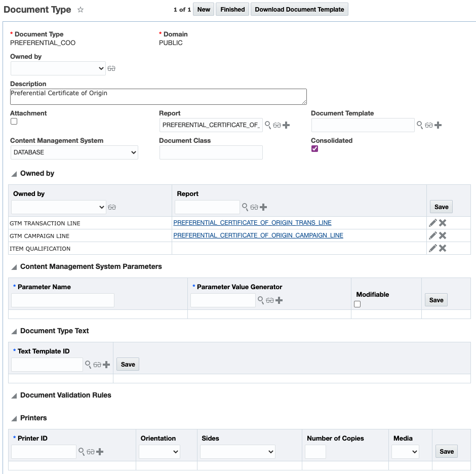Open the Content Management System dropdown
The width and height of the screenshot is (476, 474).
pyautogui.click(x=74, y=152)
